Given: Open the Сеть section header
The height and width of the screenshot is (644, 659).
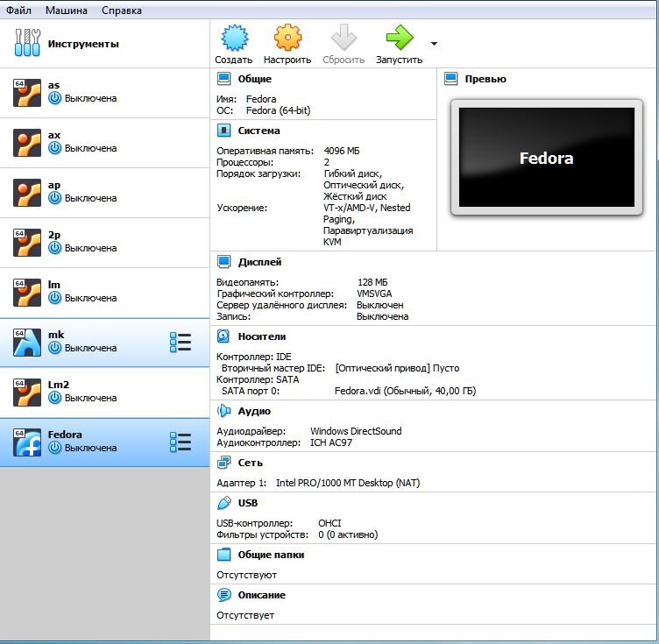Looking at the screenshot, I should tap(250, 463).
